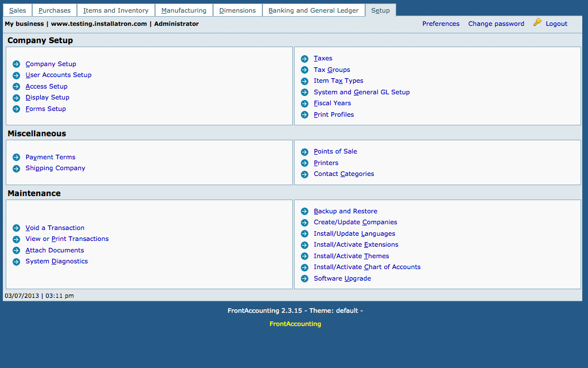Click the arrow icon next to Payment Terms
This screenshot has height=368, width=588.
[16, 158]
